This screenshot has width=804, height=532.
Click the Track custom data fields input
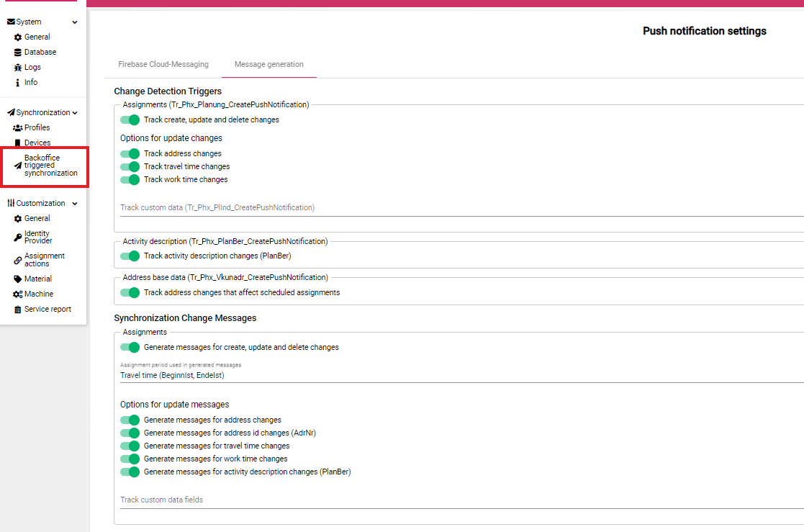[461, 500]
